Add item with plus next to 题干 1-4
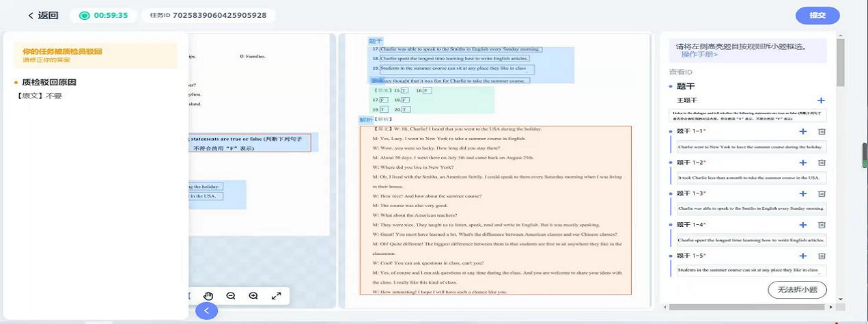The width and height of the screenshot is (868, 324). coord(803,225)
